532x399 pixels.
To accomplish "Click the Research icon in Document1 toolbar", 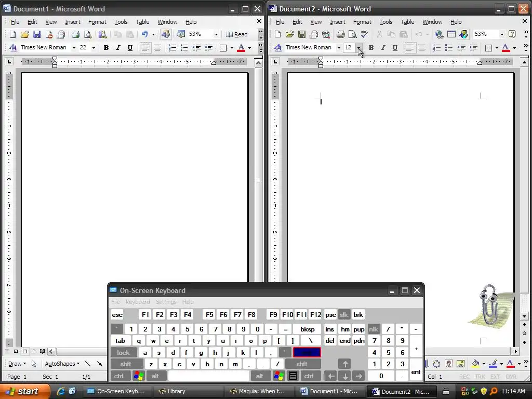I will tap(102, 34).
